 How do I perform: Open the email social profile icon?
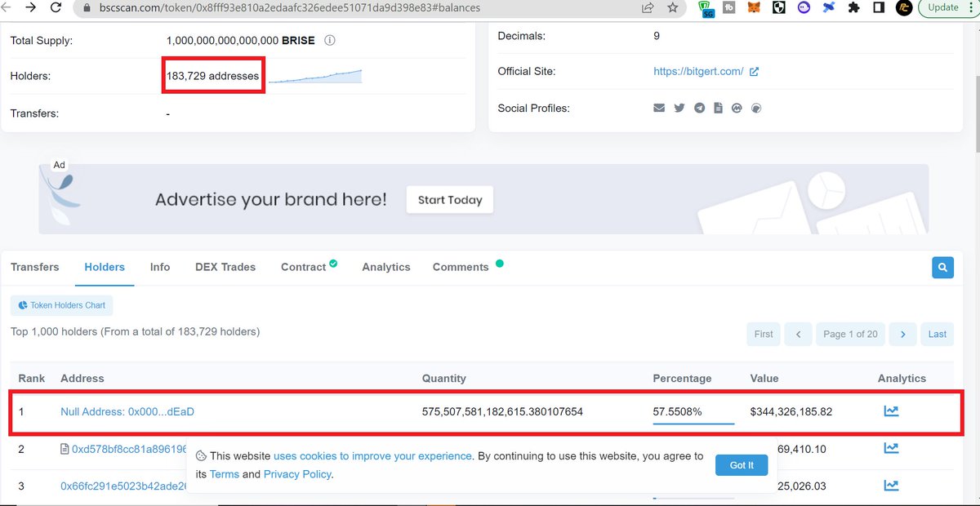click(x=659, y=108)
